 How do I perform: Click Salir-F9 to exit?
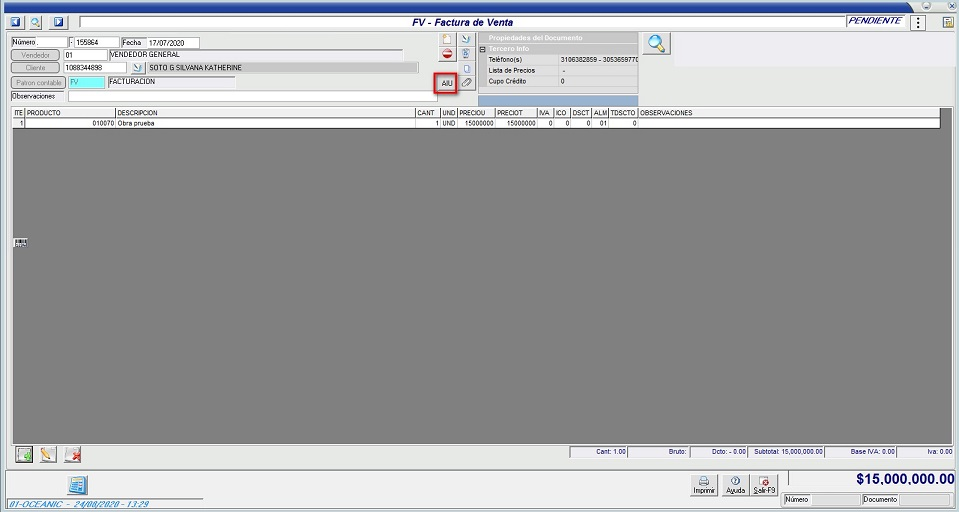click(x=765, y=485)
